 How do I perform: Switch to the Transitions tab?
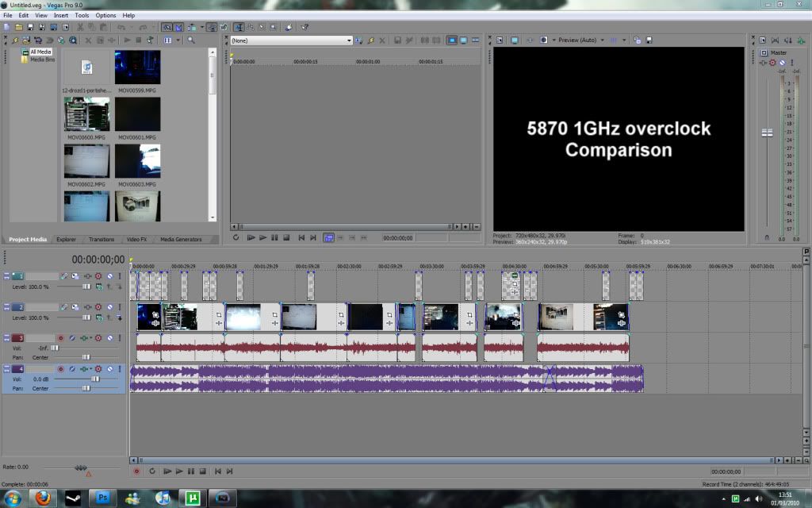click(101, 239)
